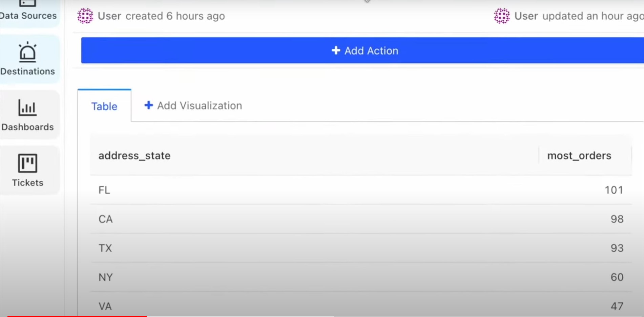The width and height of the screenshot is (644, 317).
Task: Select the FL row in results table
Action: click(x=361, y=190)
